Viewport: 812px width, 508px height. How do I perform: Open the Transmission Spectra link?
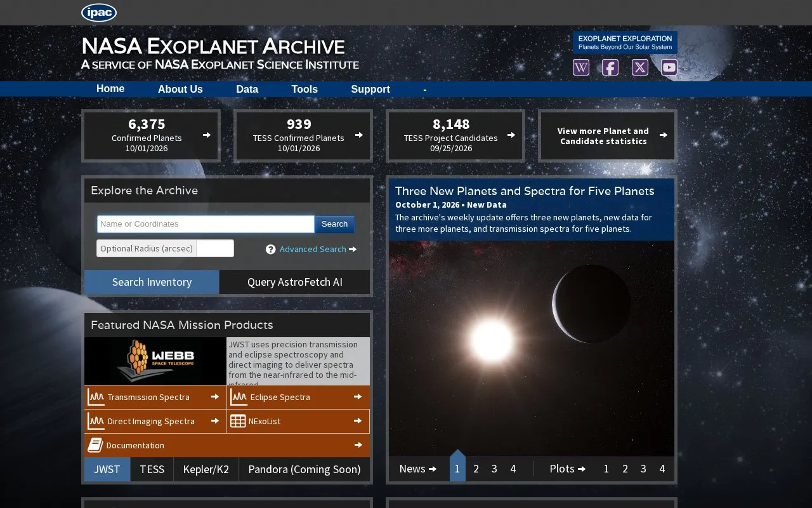click(x=148, y=398)
